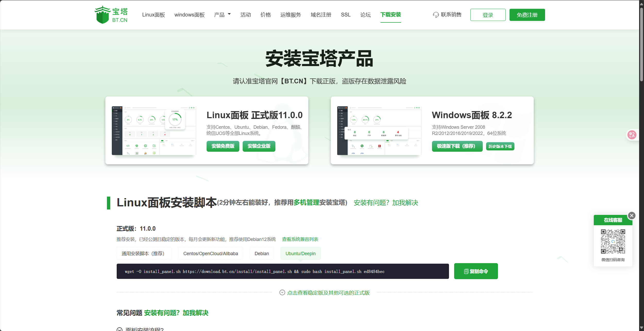Expand the 面板安装流程？question

pyautogui.click(x=145, y=329)
